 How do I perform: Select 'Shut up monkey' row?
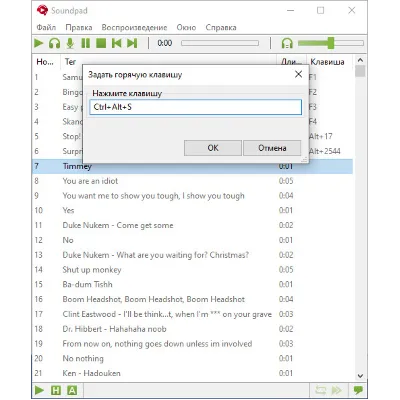pyautogui.click(x=193, y=270)
